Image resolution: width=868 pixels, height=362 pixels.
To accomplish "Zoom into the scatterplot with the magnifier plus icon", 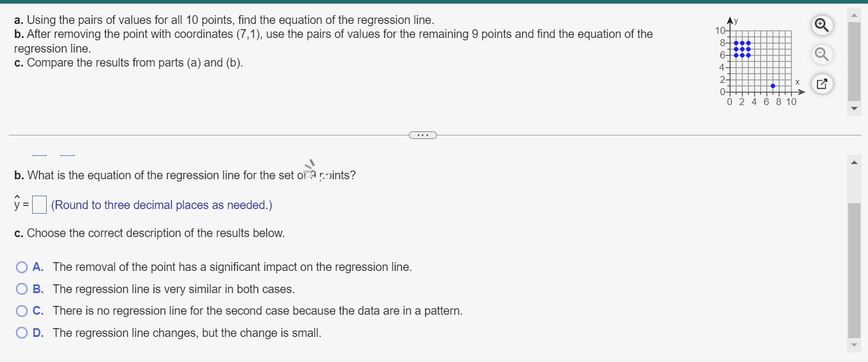I will [821, 25].
